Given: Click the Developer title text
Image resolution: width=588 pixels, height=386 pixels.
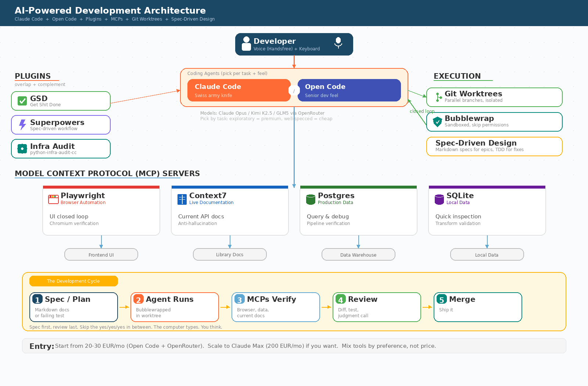Looking at the screenshot, I should coord(275,41).
